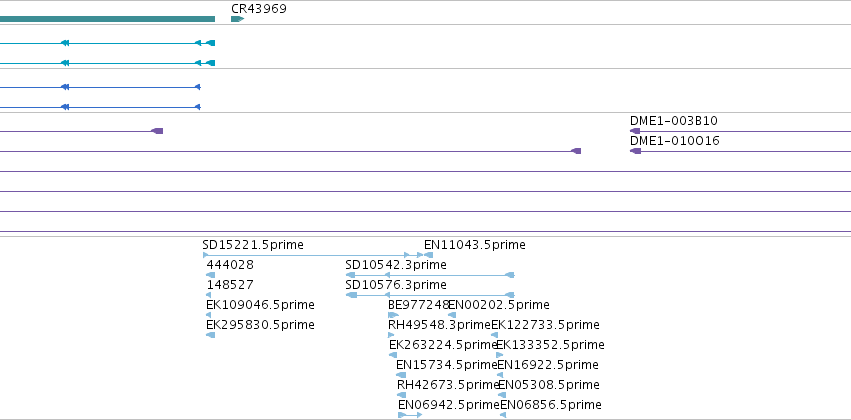This screenshot has width=851, height=420.
Task: Select the wide teal gene bar
Action: pos(107,19)
